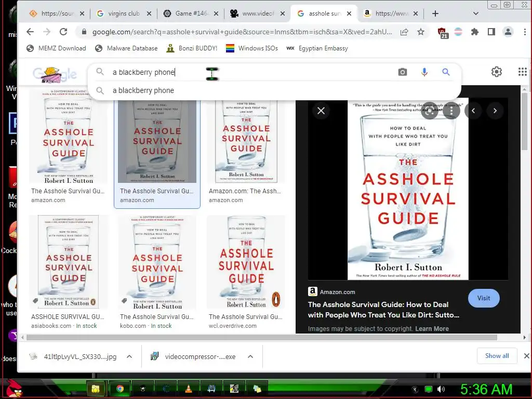Open the Egyptian Embassy bookmark
The height and width of the screenshot is (399, 532).
pyautogui.click(x=317, y=48)
